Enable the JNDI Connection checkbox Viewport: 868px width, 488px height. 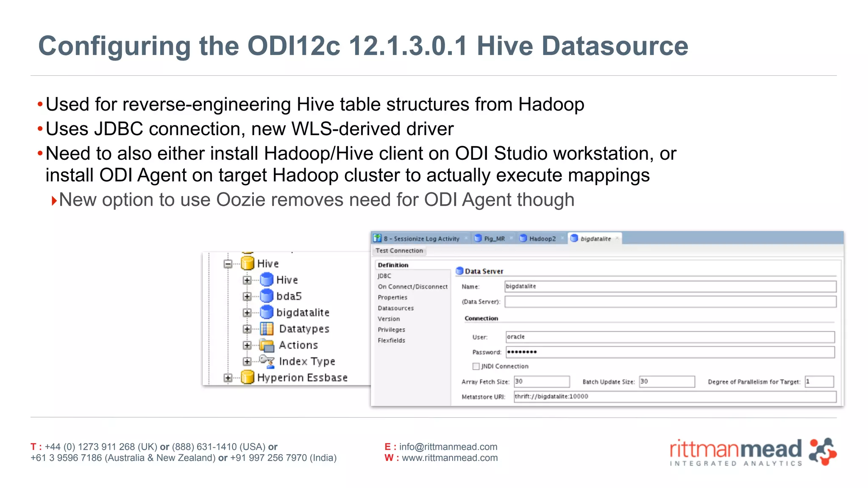[x=476, y=366]
